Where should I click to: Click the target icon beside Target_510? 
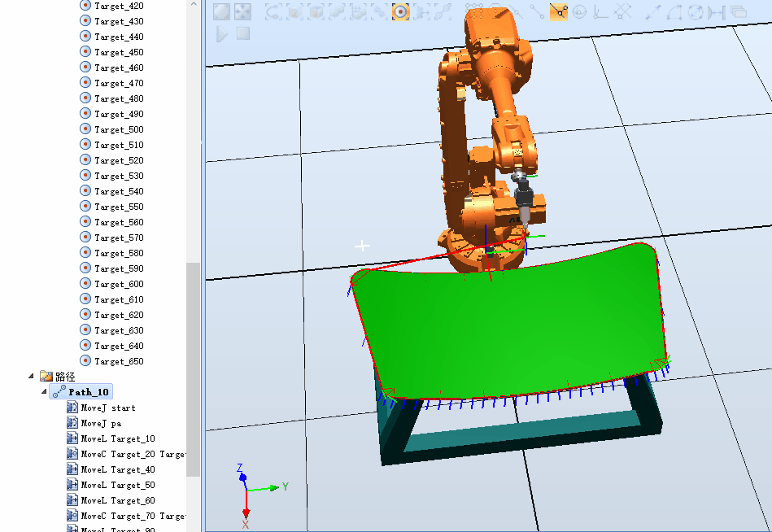pyautogui.click(x=85, y=144)
